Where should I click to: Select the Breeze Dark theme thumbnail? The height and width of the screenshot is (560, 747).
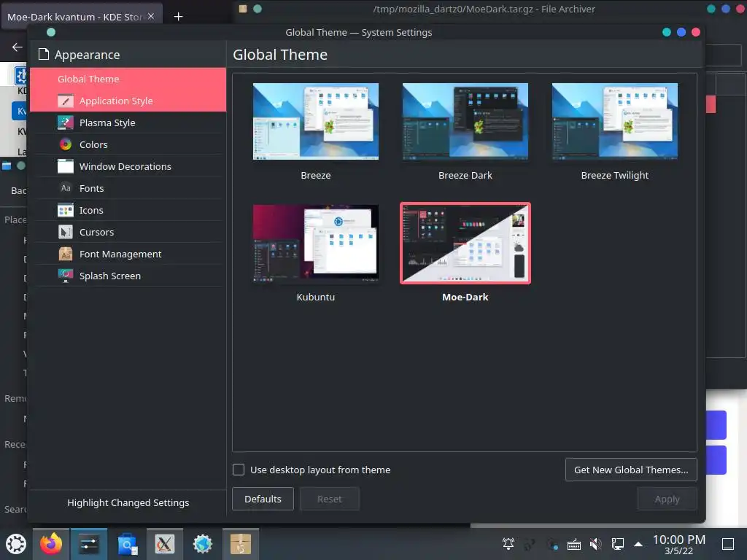[x=465, y=122]
